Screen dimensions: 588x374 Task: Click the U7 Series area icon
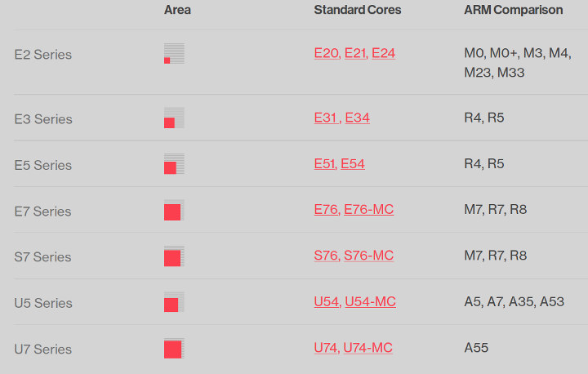[x=174, y=349]
